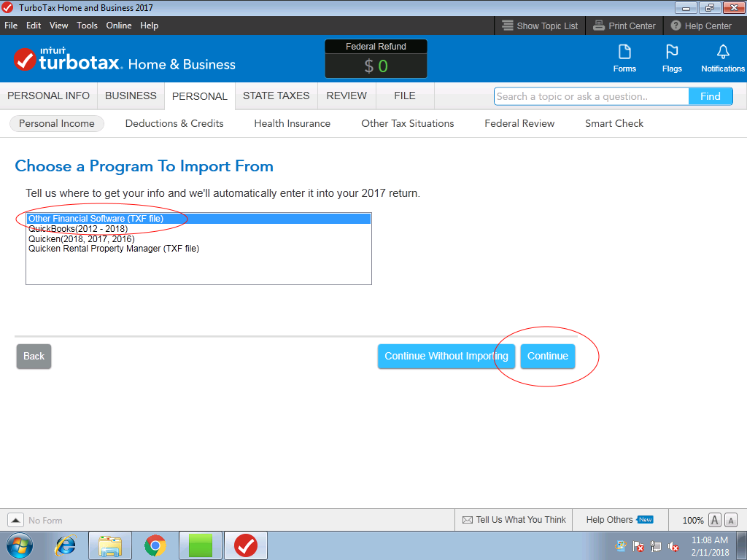
Task: Select Other Financial Software (TXF file)
Action: click(x=198, y=219)
